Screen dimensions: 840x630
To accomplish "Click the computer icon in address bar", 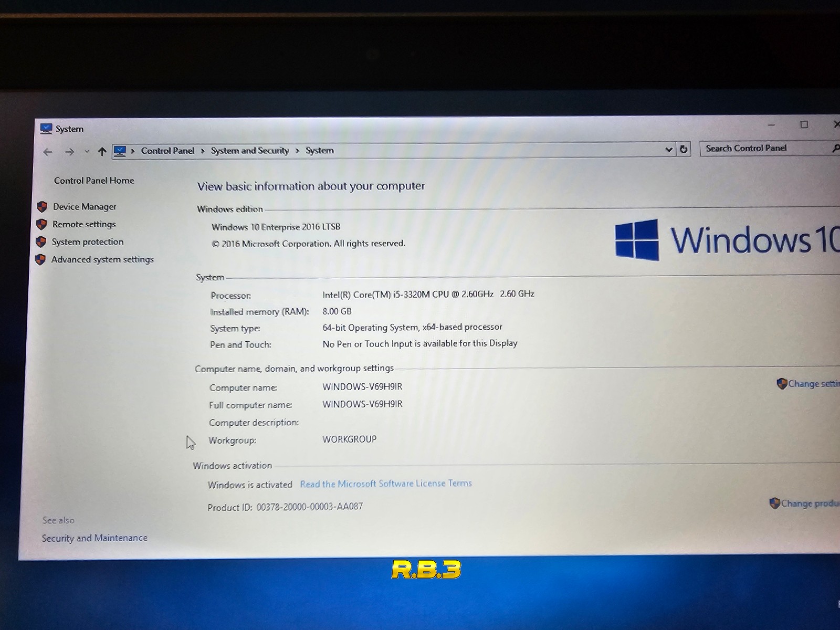I will (x=120, y=151).
